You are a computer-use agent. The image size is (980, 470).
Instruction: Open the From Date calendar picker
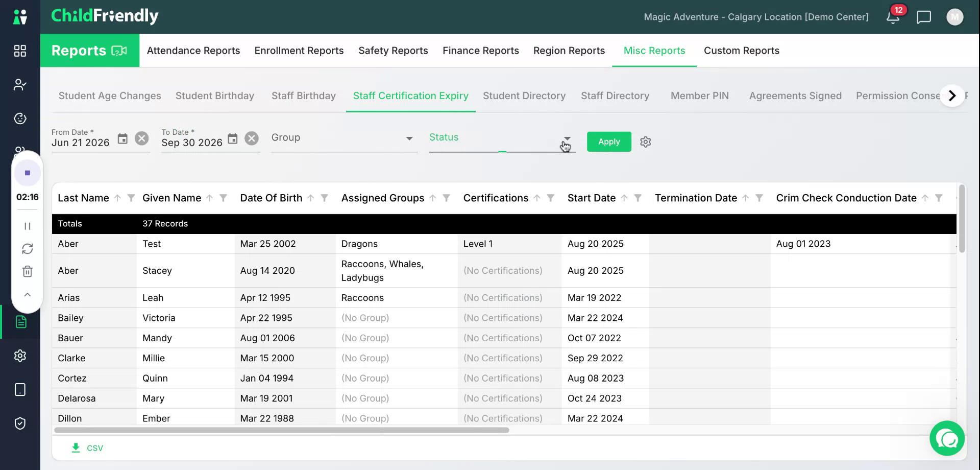pyautogui.click(x=122, y=138)
